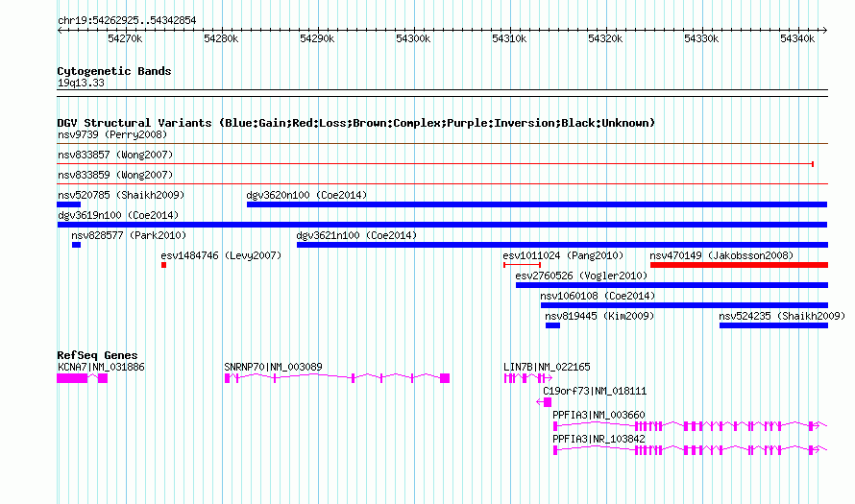Click the nsv520785 (Shaikh2009) label
This screenshot has width=855, height=504.
click(121, 195)
